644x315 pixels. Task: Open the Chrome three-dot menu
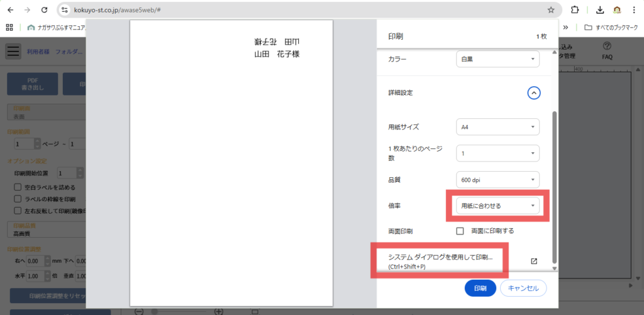coord(634,10)
